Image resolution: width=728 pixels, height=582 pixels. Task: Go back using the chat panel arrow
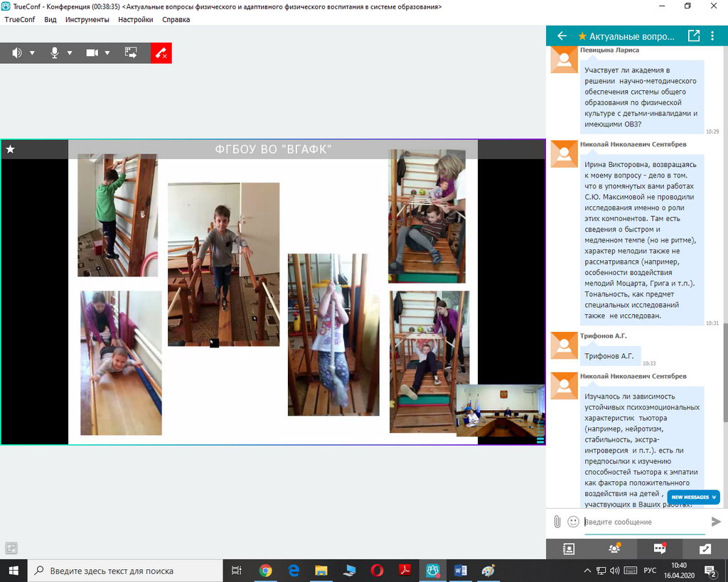click(562, 36)
